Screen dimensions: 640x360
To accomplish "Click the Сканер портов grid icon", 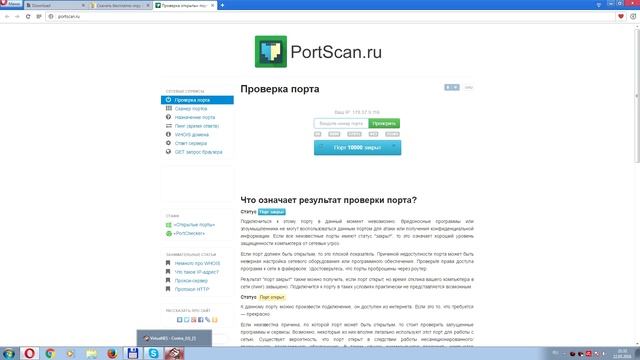I will (169, 109).
